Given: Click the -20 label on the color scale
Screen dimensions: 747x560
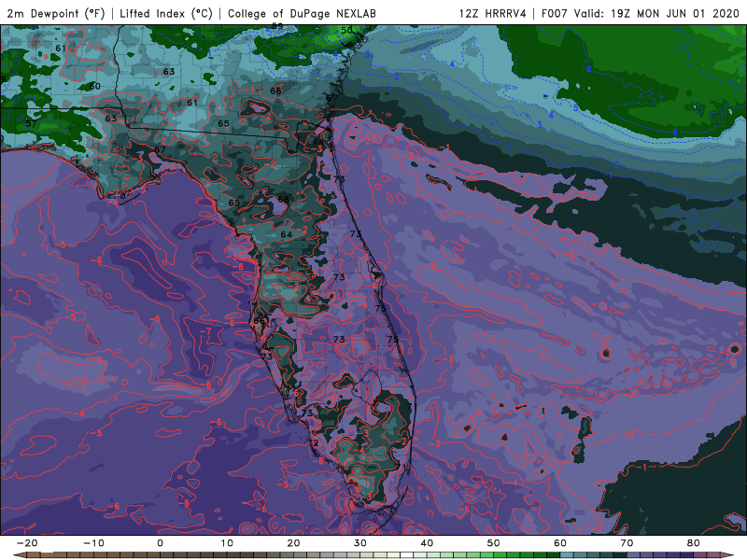Looking at the screenshot, I should [27, 543].
